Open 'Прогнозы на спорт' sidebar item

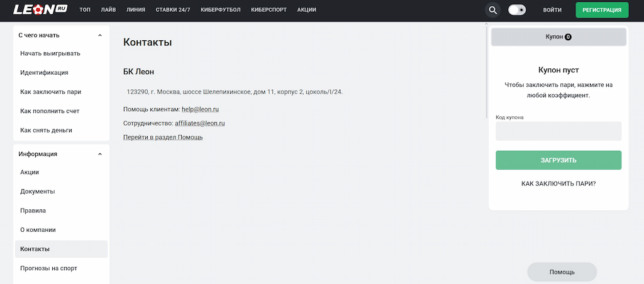pyautogui.click(x=61, y=268)
